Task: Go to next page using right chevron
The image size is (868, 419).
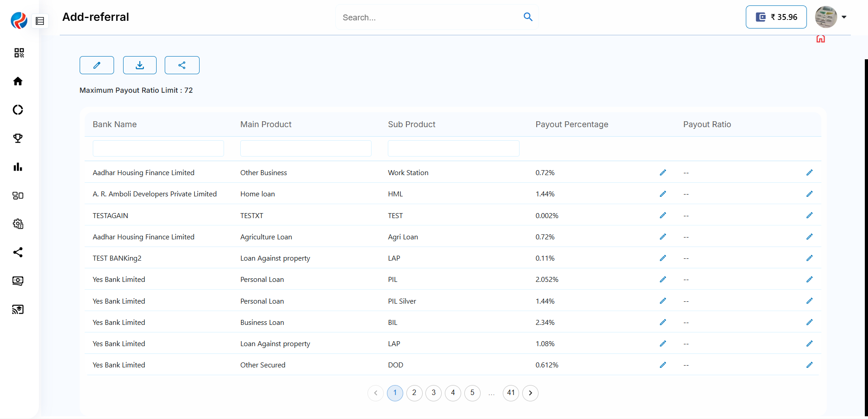Action: (530, 393)
